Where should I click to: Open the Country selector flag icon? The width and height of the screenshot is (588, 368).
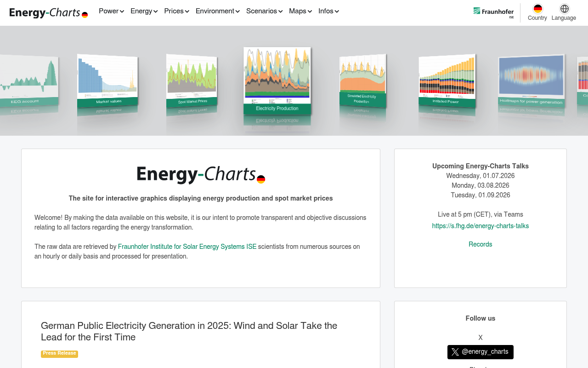pyautogui.click(x=537, y=9)
